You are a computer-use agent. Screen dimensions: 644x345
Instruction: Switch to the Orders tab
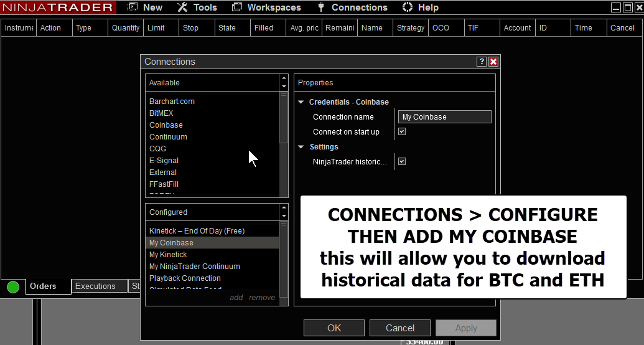pos(48,286)
